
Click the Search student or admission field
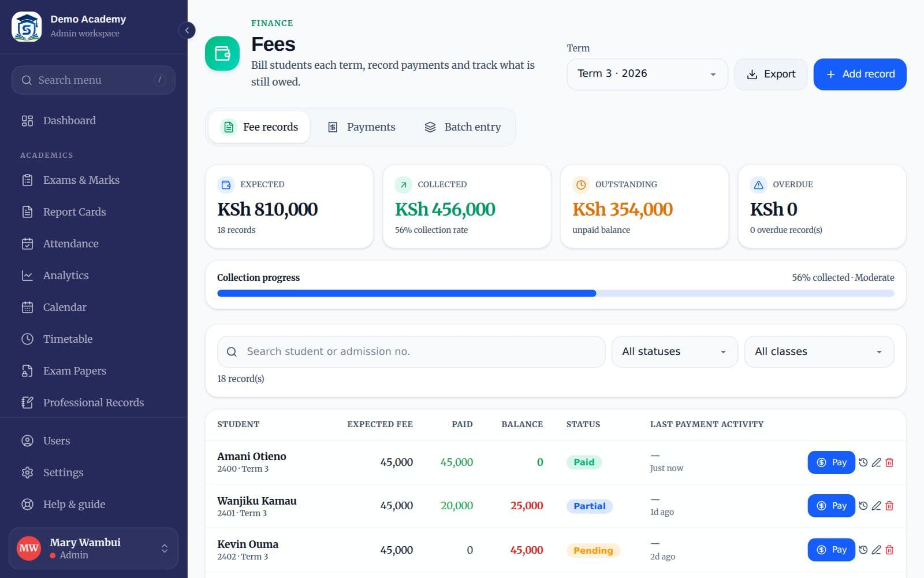coord(411,351)
